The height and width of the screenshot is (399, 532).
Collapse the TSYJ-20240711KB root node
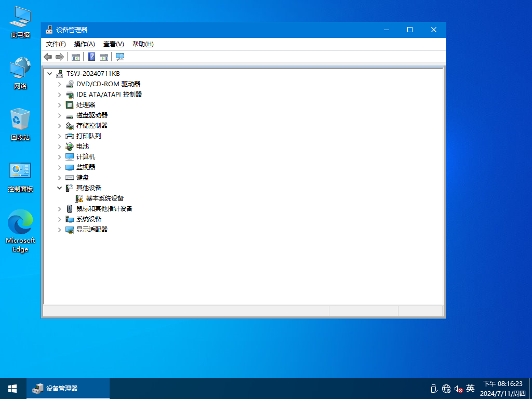pos(50,73)
